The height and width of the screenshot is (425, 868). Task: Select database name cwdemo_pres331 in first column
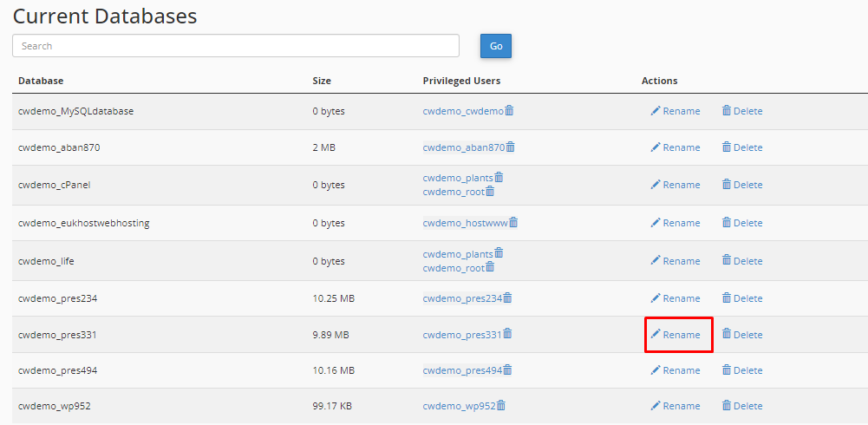pyautogui.click(x=57, y=335)
